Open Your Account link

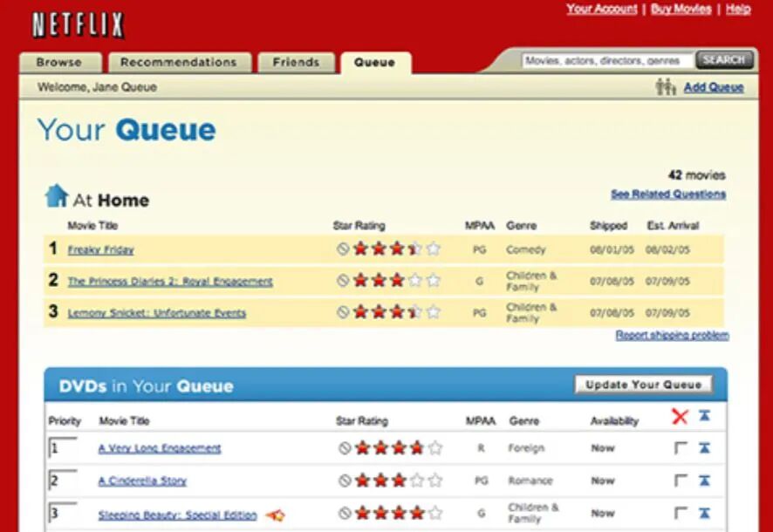click(x=602, y=9)
